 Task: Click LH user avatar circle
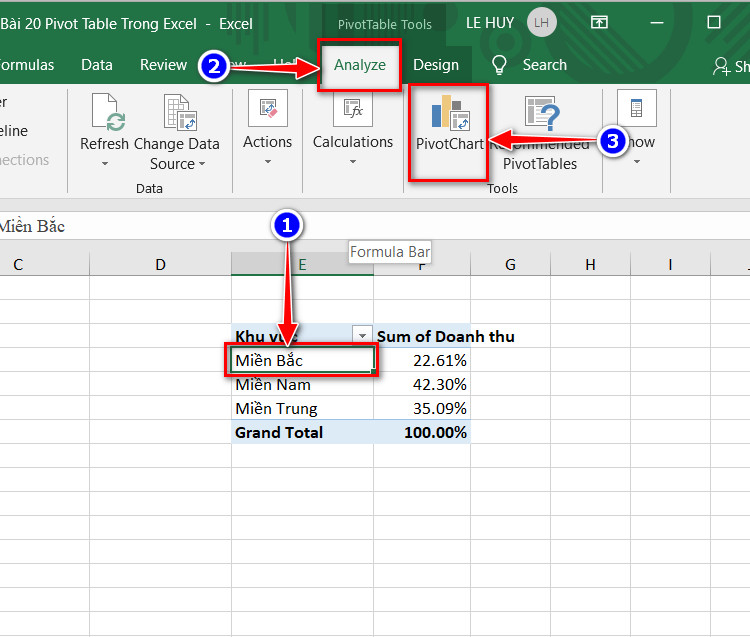(x=541, y=22)
